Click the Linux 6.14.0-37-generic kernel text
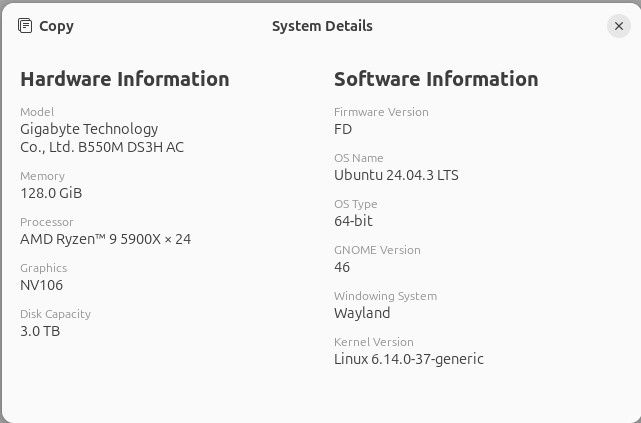 click(x=408, y=359)
